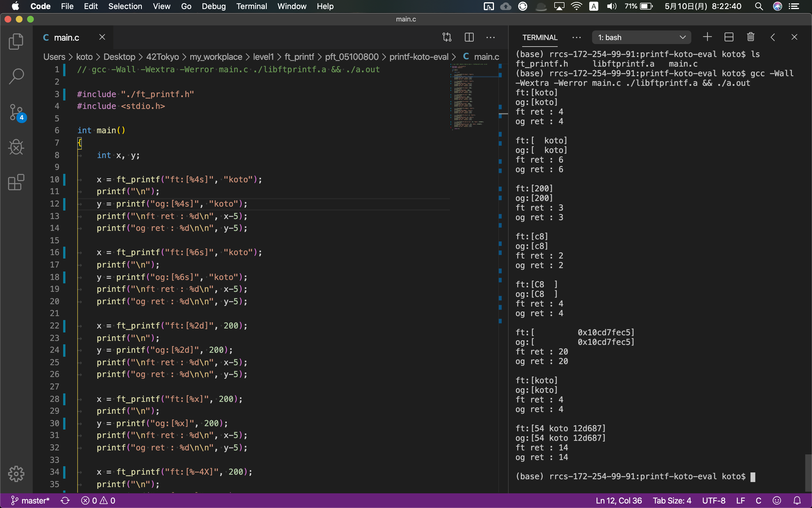Image resolution: width=812 pixels, height=508 pixels.
Task: Split the terminal pane
Action: point(729,37)
